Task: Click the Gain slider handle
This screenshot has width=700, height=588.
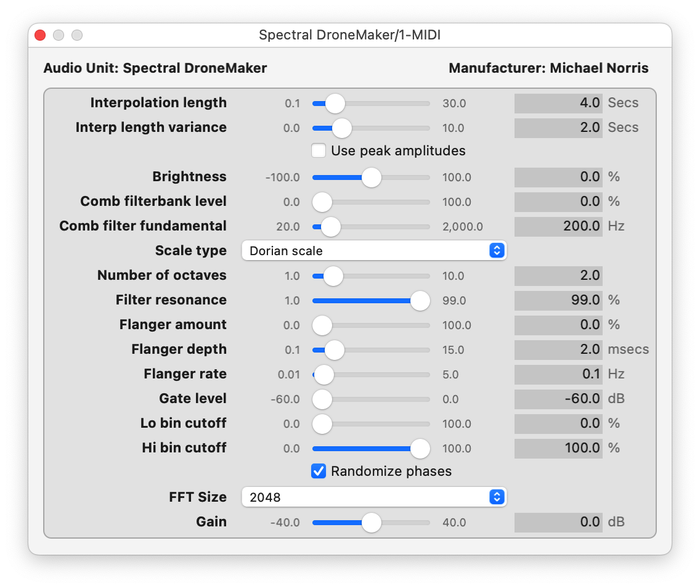Action: (372, 523)
